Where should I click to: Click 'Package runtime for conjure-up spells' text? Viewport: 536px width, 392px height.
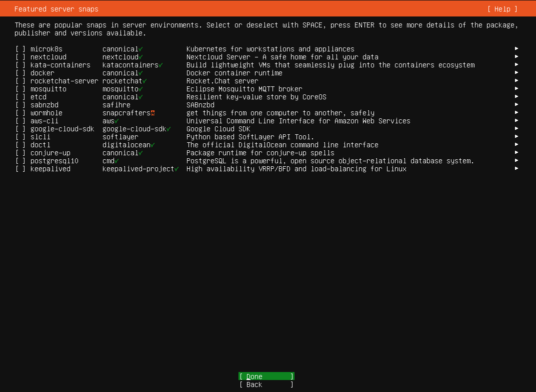(260, 153)
